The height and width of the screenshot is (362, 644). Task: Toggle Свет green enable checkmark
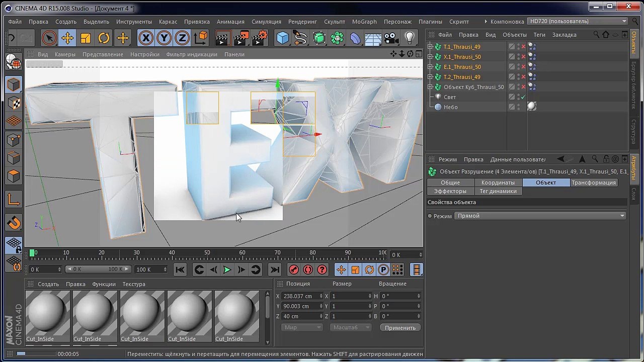tap(523, 97)
